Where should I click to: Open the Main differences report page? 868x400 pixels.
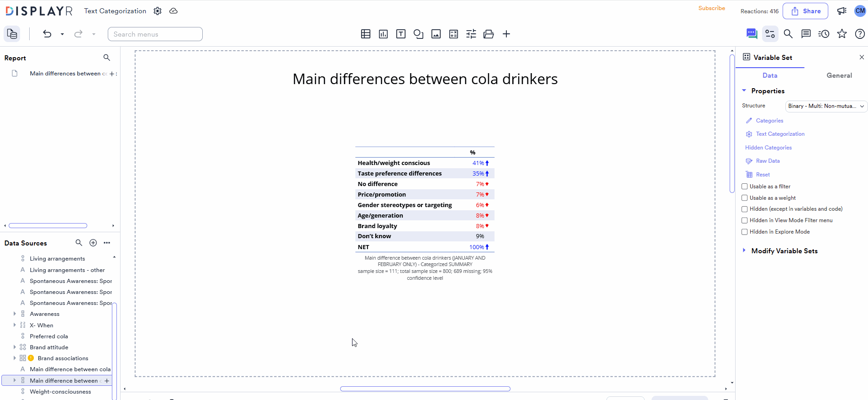click(x=68, y=74)
